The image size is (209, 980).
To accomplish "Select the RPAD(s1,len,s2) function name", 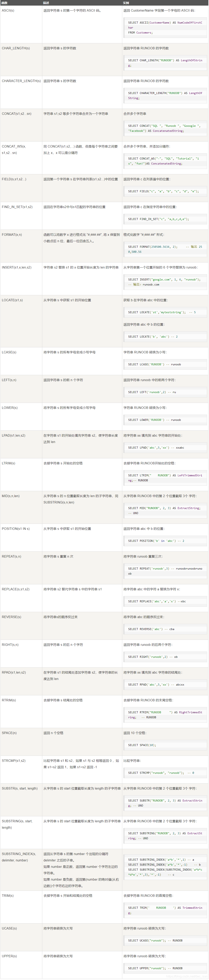I will 14,673.
